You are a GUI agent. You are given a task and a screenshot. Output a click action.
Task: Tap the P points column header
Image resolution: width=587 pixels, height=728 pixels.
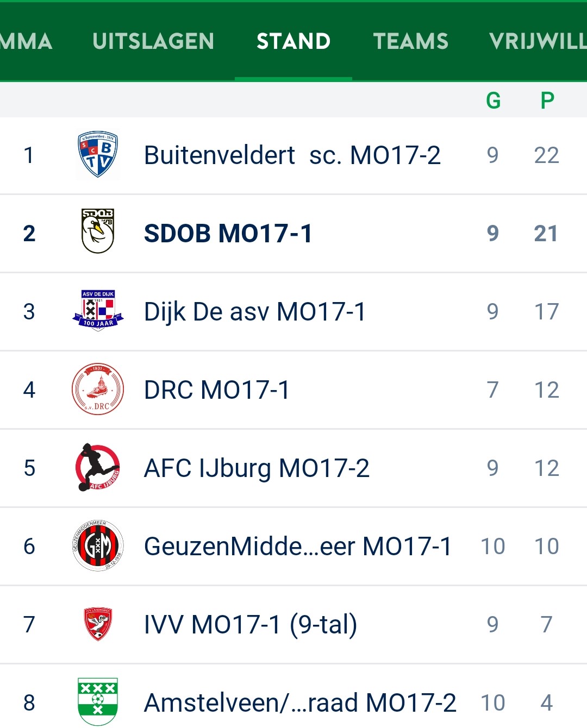click(x=547, y=101)
